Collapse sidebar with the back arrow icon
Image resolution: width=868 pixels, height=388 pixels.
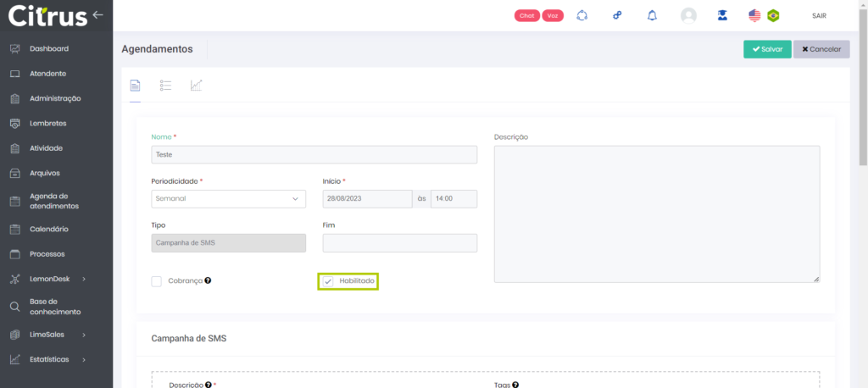pos(97,14)
